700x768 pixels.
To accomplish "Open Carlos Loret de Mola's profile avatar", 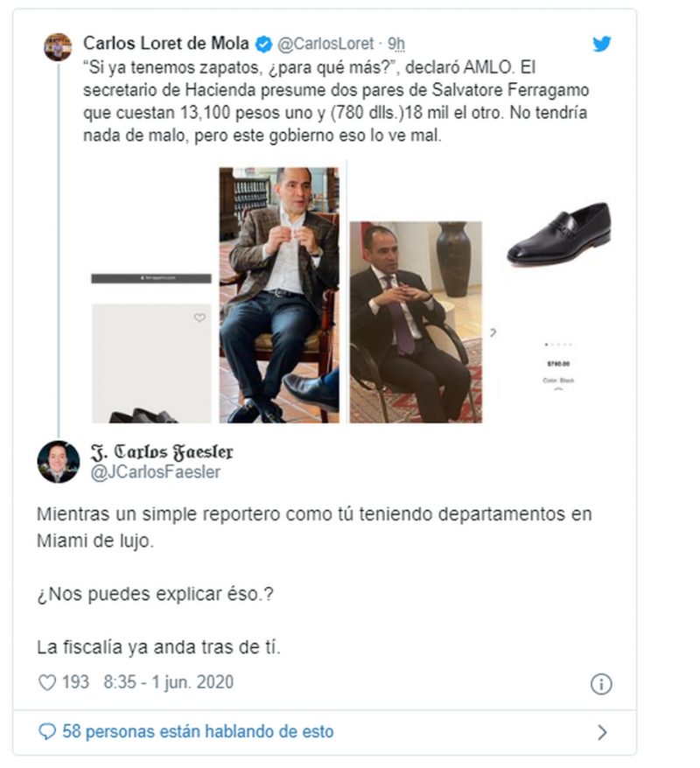I will point(58,47).
